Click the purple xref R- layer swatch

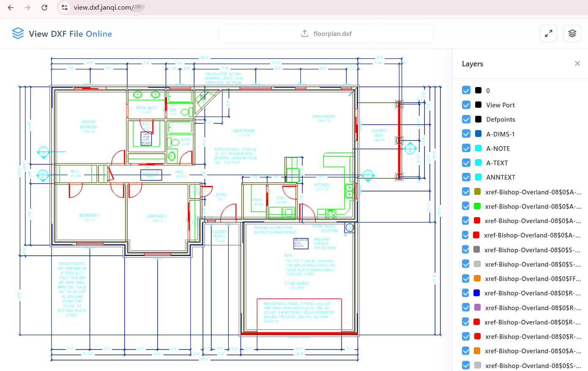coord(478,308)
